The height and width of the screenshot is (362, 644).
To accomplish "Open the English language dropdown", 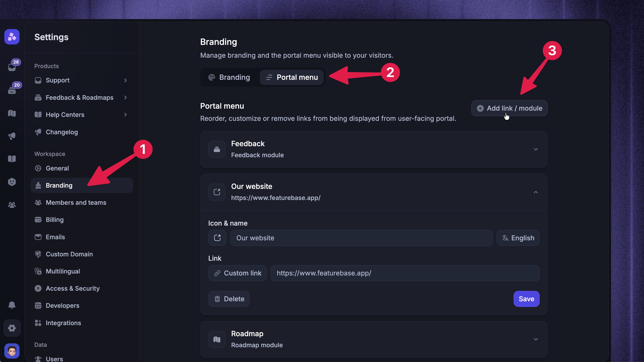I will pos(518,238).
